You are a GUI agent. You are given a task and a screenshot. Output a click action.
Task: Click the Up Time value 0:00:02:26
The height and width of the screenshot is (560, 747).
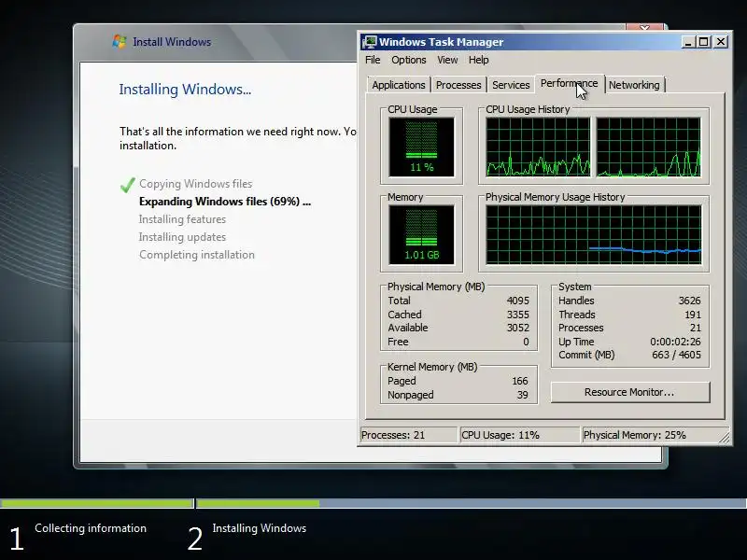675,342
